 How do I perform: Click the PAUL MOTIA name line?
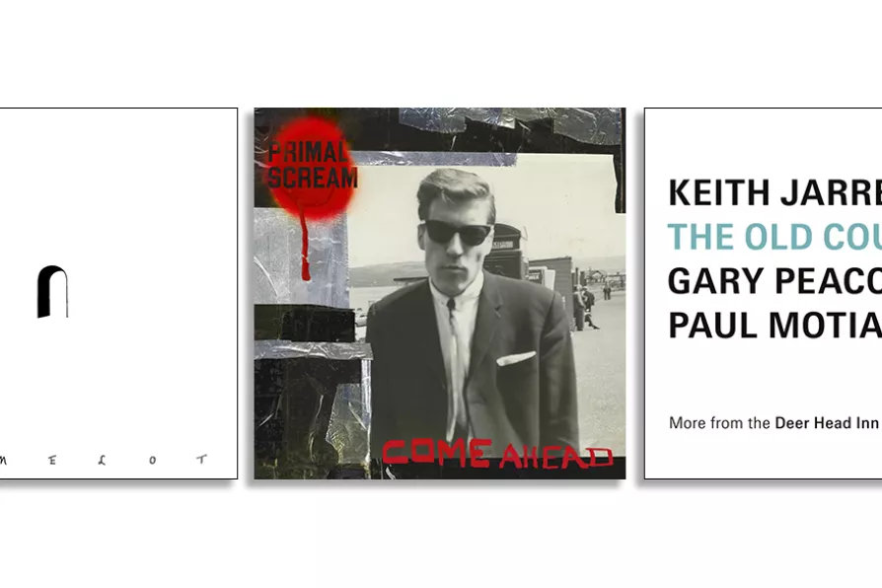774,325
